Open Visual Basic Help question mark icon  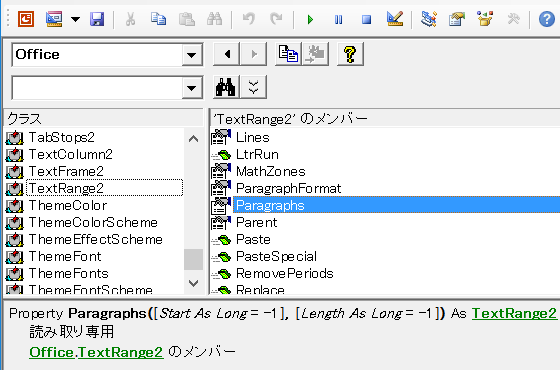(547, 19)
